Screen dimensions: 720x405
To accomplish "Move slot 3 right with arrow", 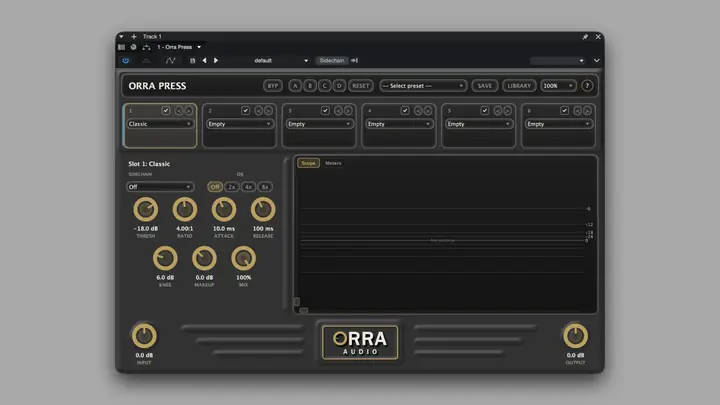I will (348, 111).
